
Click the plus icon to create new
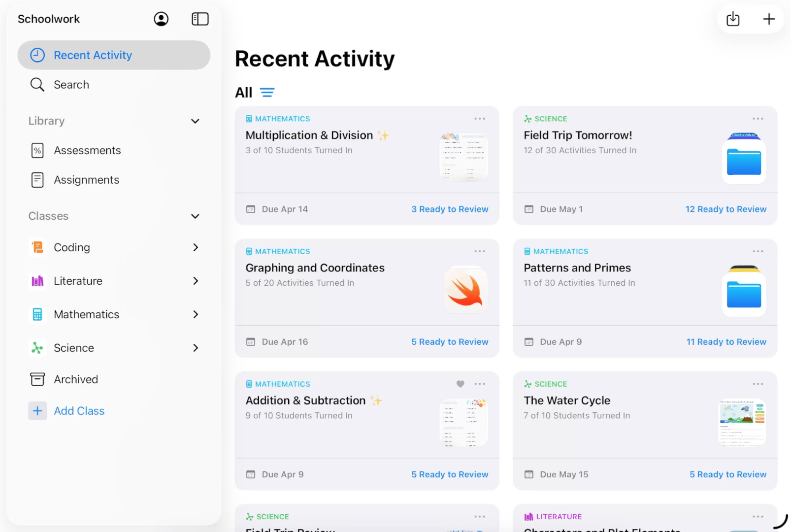pos(768,19)
